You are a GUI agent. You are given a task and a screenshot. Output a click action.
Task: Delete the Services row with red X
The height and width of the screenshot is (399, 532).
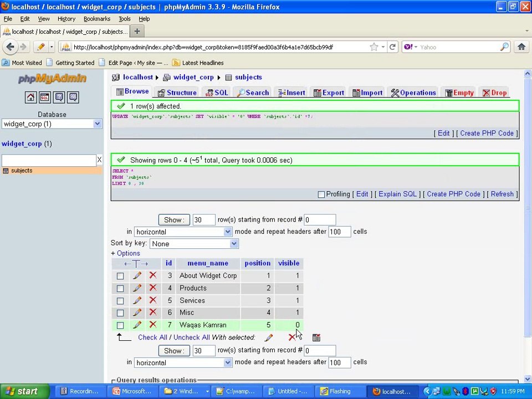click(153, 300)
